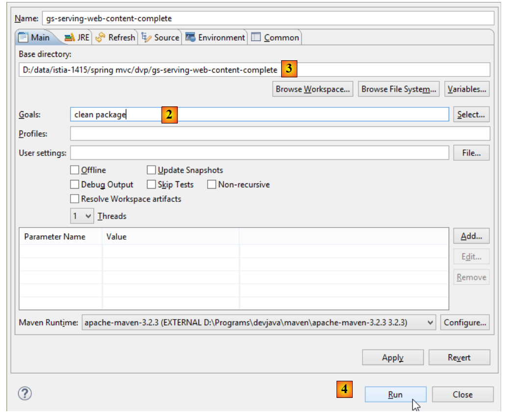507x420 pixels.
Task: Open Configure for Maven Runtime
Action: click(465, 322)
